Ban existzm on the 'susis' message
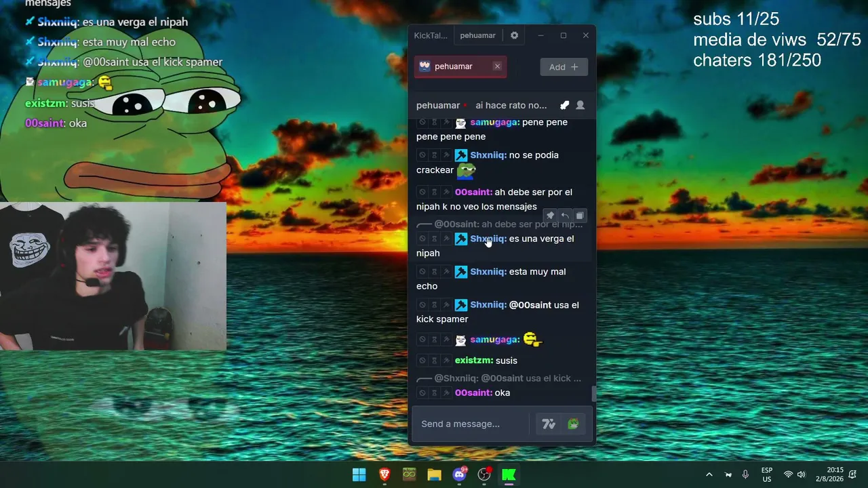The image size is (868, 488). point(422,361)
